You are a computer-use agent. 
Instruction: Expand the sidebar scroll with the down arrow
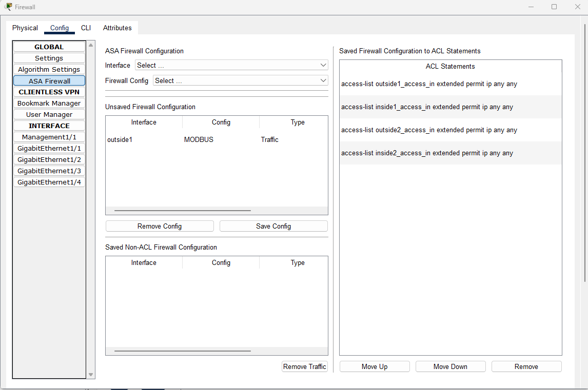(90, 374)
